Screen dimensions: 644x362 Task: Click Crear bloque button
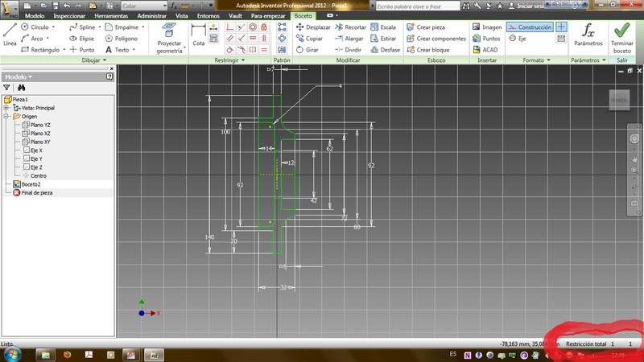coord(430,49)
